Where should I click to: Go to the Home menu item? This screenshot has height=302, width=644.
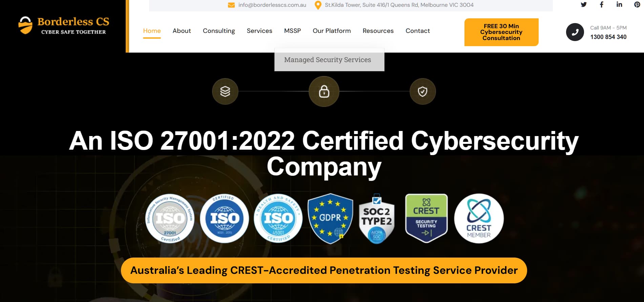[x=152, y=31]
